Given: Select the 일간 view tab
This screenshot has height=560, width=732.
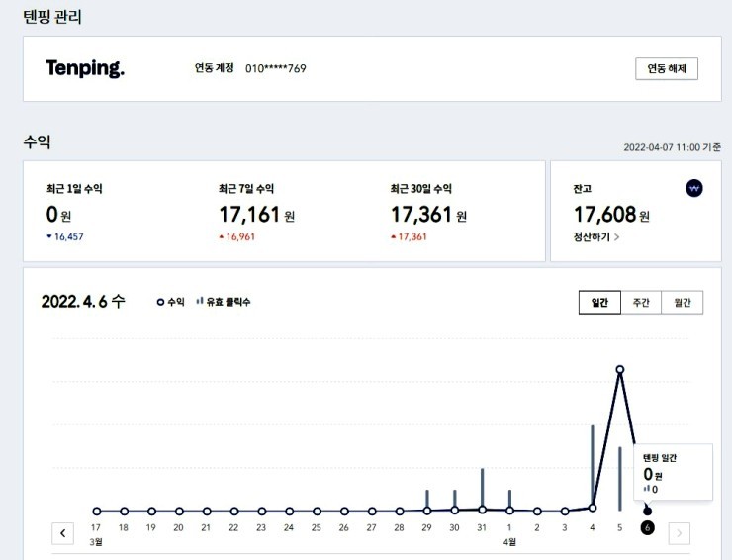Looking at the screenshot, I should point(599,302).
